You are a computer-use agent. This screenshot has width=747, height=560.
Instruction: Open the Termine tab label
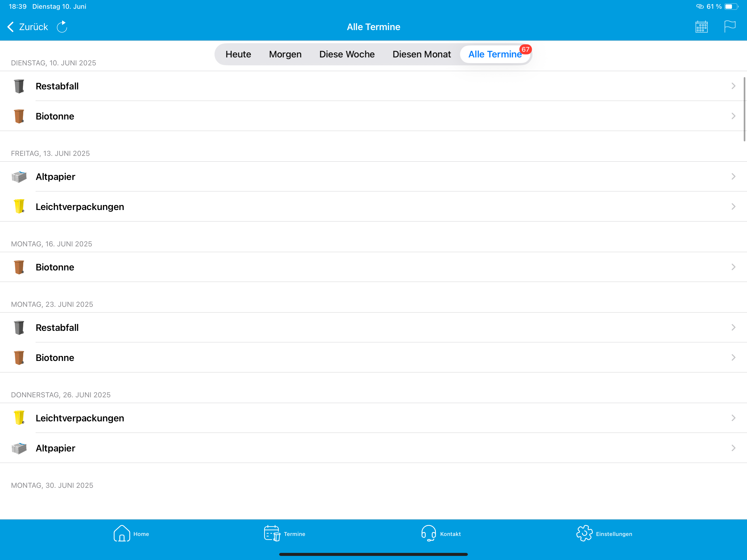pos(294,534)
